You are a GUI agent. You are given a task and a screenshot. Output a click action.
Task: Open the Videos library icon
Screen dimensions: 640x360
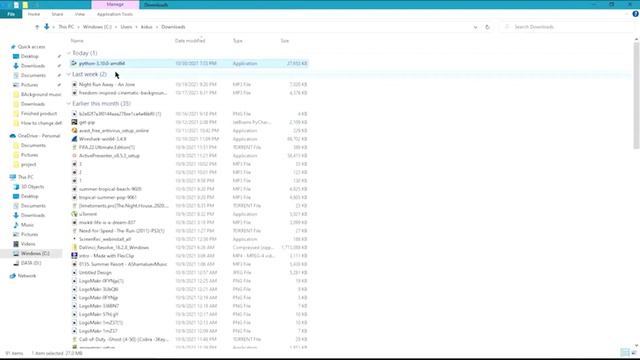point(16,244)
